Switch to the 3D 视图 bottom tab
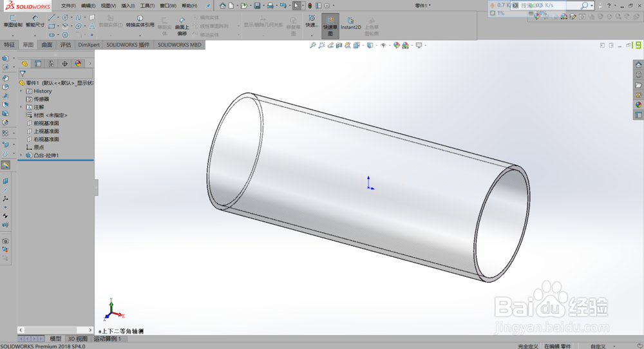 pos(78,339)
